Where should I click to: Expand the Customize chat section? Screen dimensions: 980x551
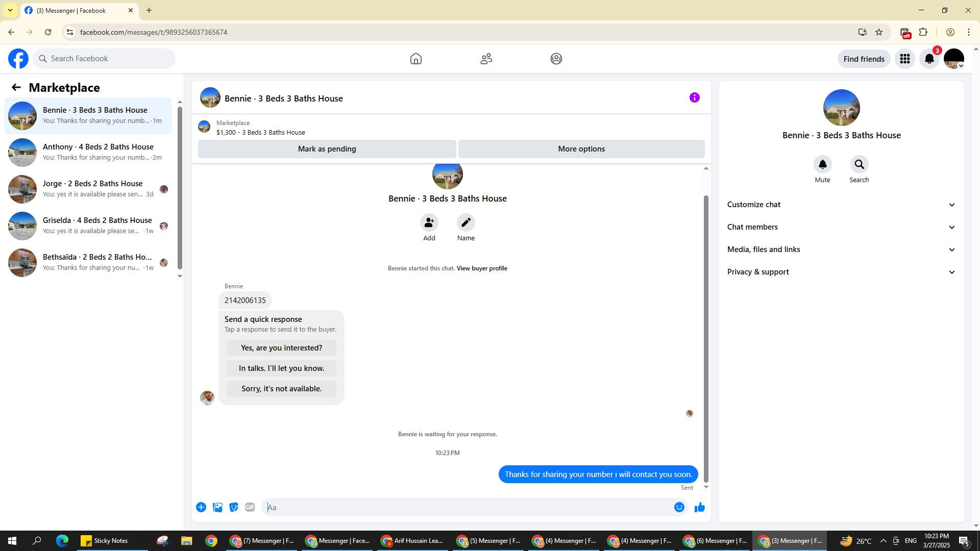(x=841, y=205)
